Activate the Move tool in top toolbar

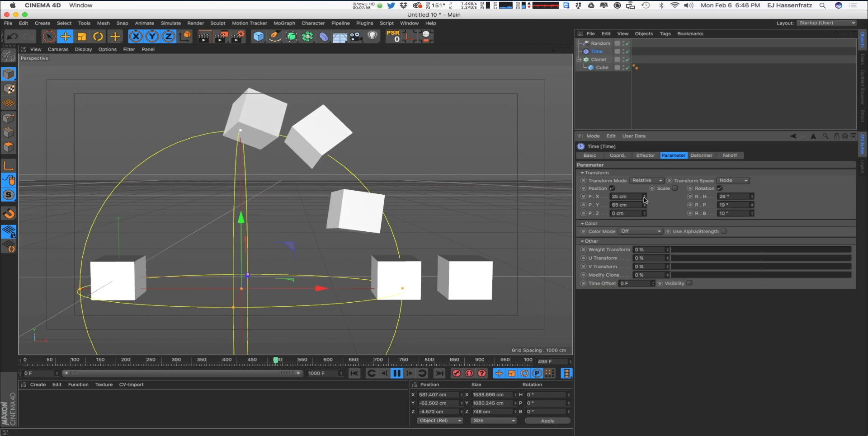pyautogui.click(x=66, y=37)
